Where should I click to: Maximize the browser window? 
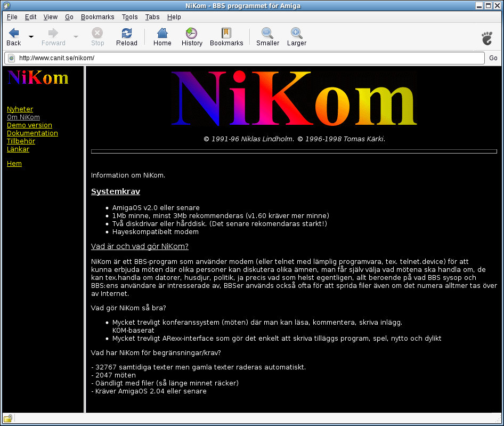coord(488,5)
